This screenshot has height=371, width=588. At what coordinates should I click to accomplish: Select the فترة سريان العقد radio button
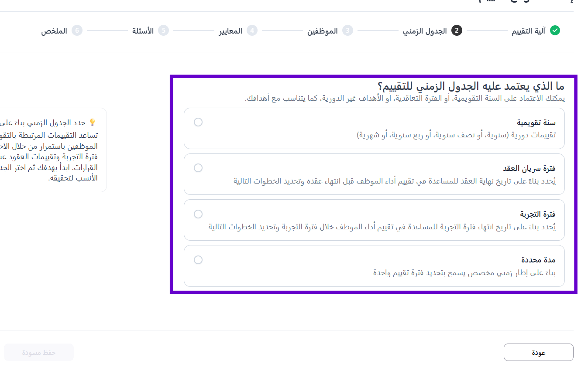[x=198, y=168]
